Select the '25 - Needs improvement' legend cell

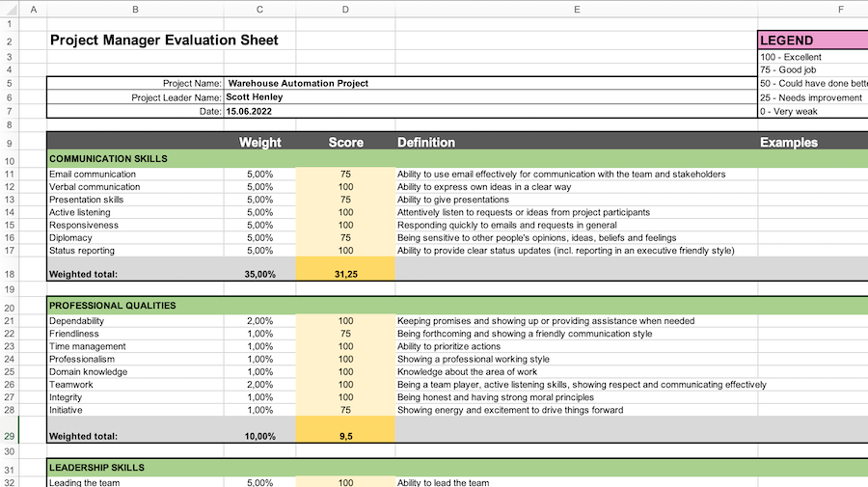(813, 97)
